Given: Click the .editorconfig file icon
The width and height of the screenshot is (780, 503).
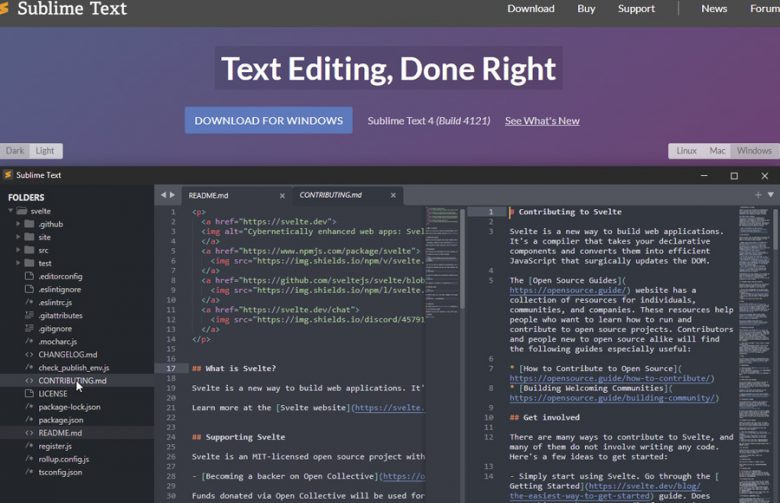Looking at the screenshot, I should tap(29, 276).
